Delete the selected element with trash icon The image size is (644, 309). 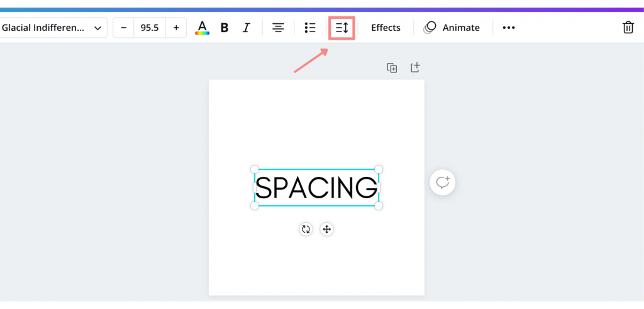click(628, 28)
